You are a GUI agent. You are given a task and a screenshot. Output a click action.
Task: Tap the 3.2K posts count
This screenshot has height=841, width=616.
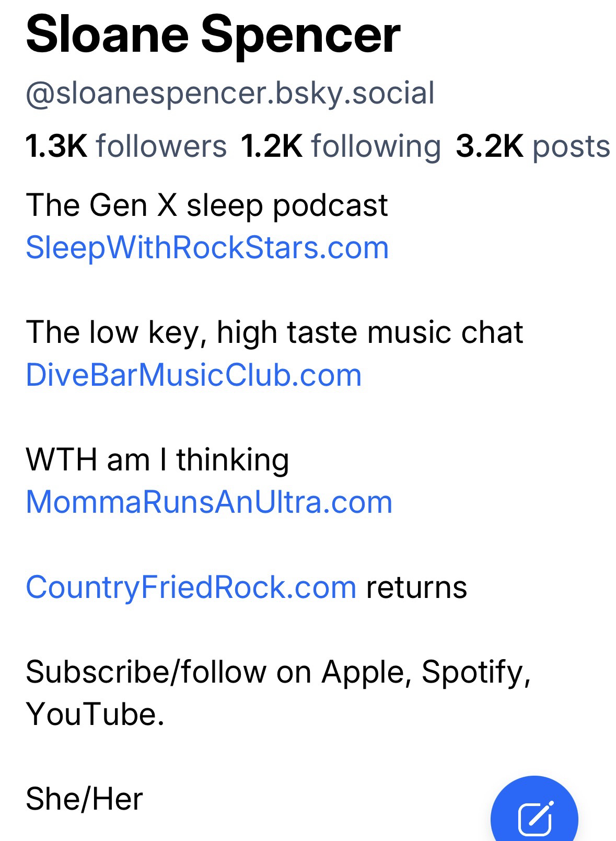click(x=532, y=146)
